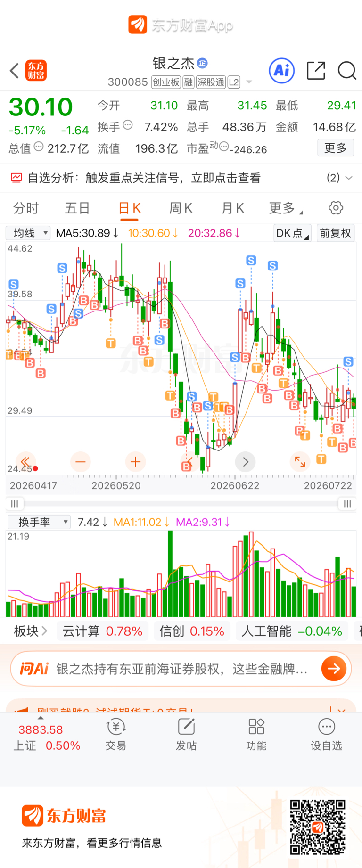Tap the 融 tag under stock name
This screenshot has width=362, height=868.
(x=189, y=82)
